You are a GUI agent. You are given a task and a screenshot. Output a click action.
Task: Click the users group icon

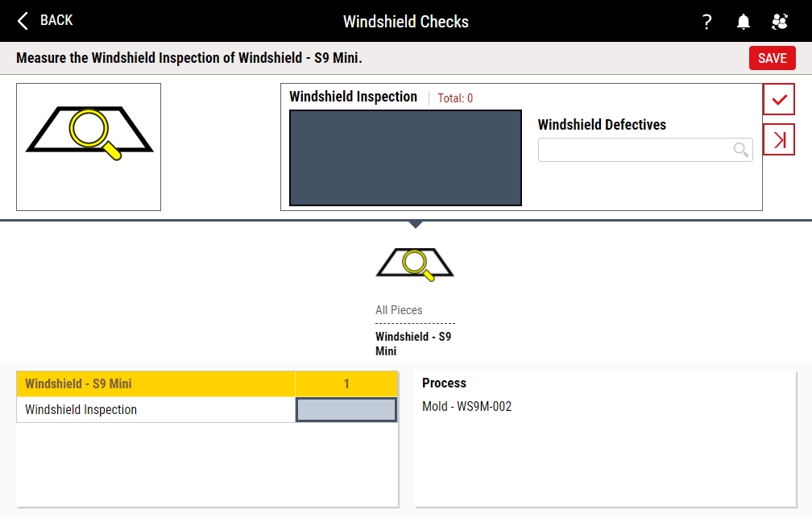tap(780, 22)
